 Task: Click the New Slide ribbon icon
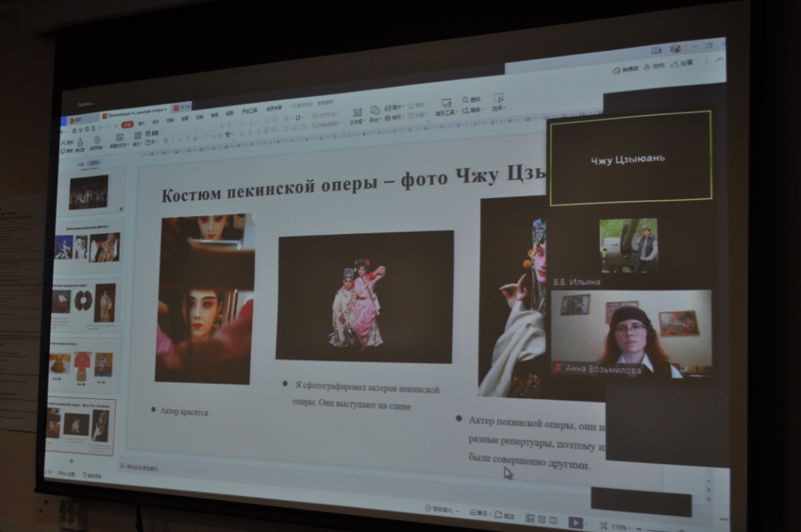(120, 137)
